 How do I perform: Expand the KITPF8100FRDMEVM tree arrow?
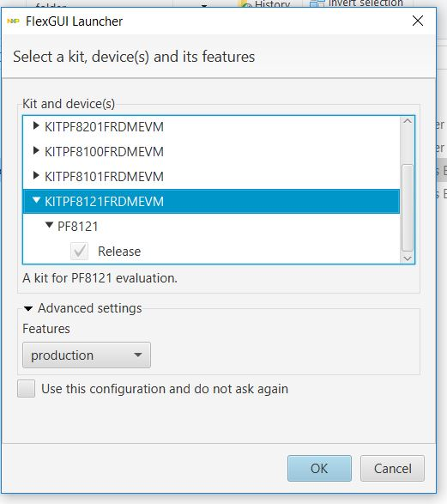tap(36, 150)
